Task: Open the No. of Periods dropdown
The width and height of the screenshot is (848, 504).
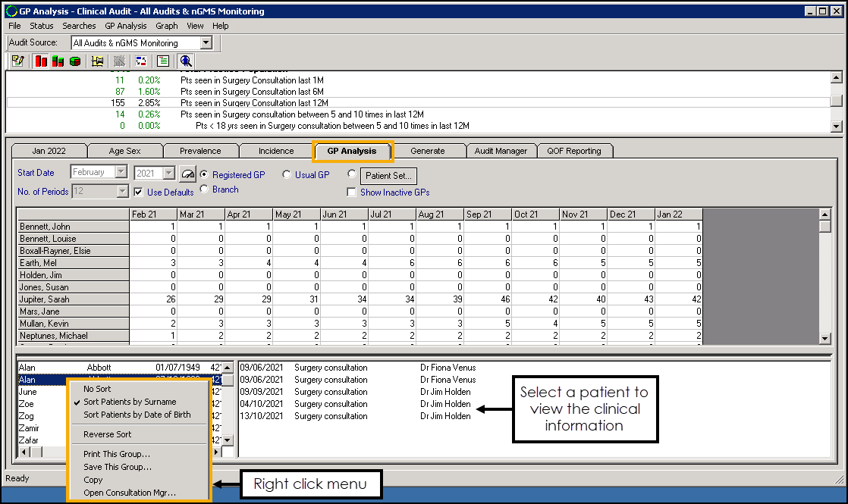Action: click(x=122, y=192)
